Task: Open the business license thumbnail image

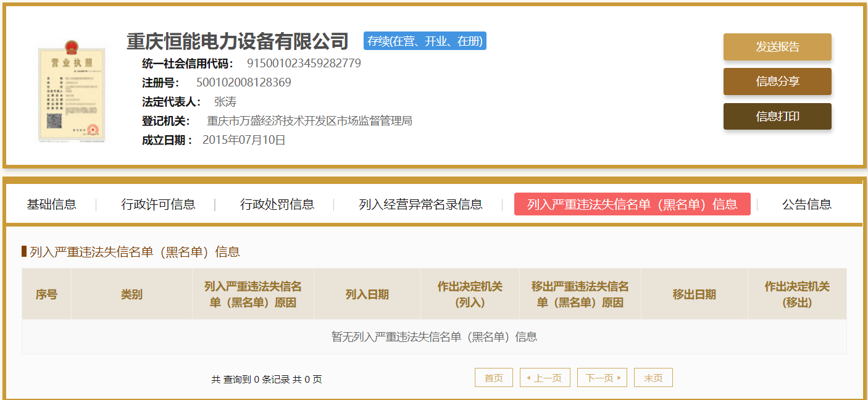Action: [x=71, y=91]
